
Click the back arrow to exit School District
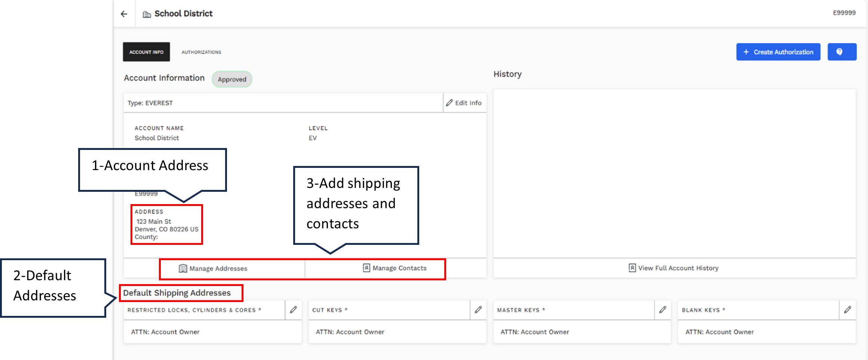coord(124,13)
